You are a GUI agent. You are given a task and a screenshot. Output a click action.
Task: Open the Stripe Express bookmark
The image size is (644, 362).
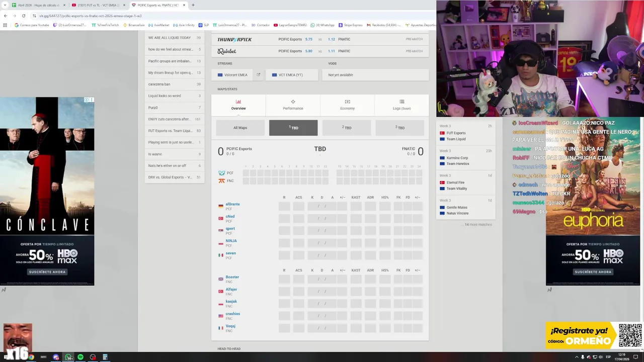click(x=351, y=25)
